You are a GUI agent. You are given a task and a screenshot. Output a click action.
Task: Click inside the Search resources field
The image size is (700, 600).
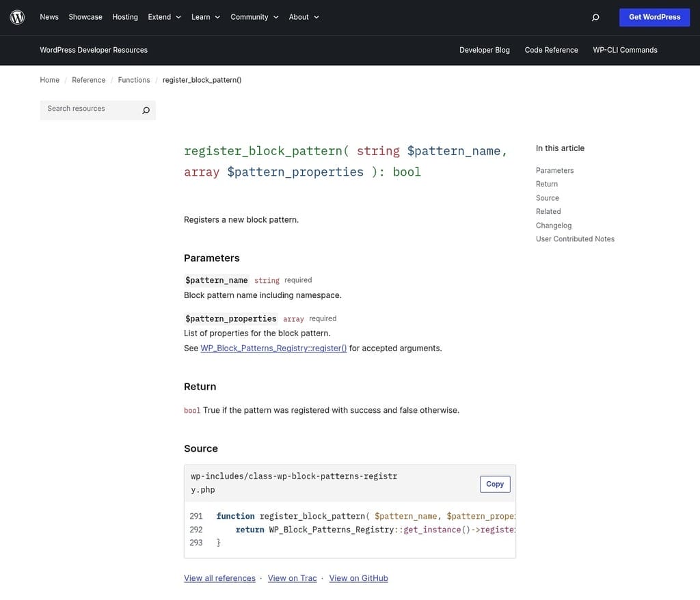coord(89,109)
